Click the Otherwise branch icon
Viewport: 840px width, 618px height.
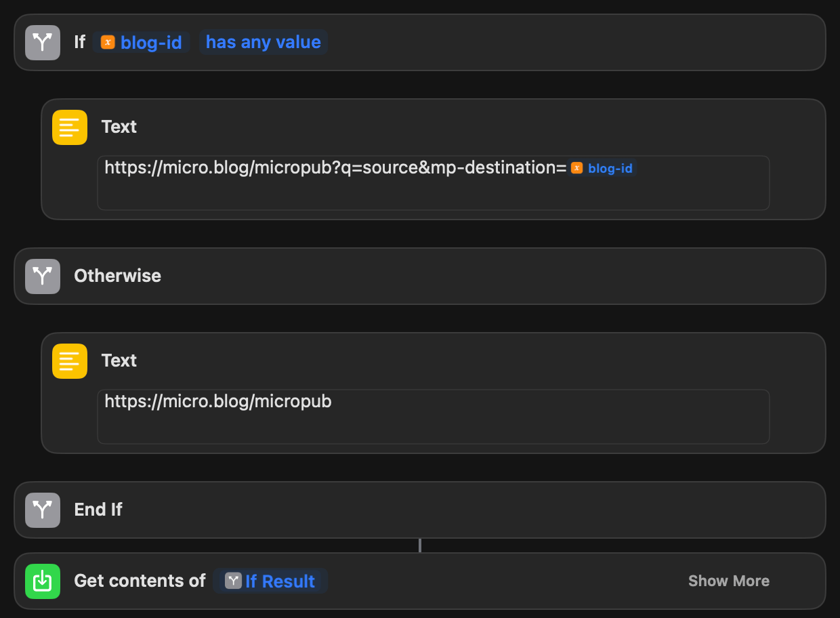coord(43,276)
